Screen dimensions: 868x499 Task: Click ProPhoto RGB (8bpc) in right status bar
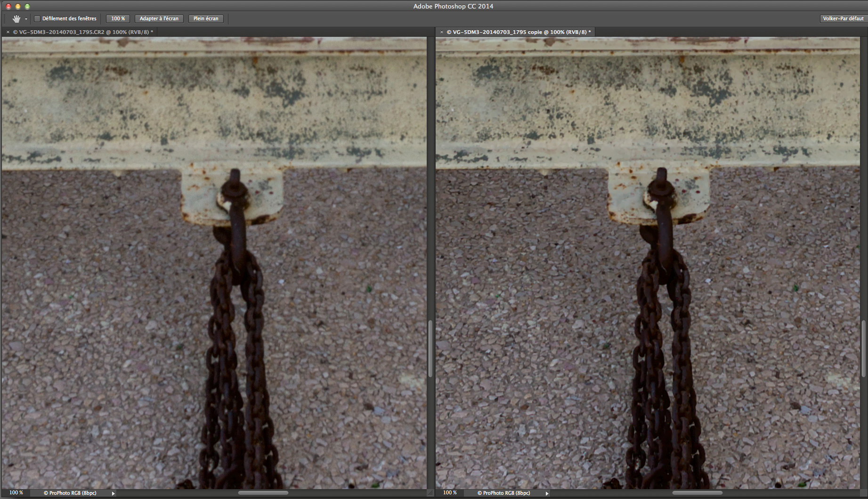(x=504, y=493)
